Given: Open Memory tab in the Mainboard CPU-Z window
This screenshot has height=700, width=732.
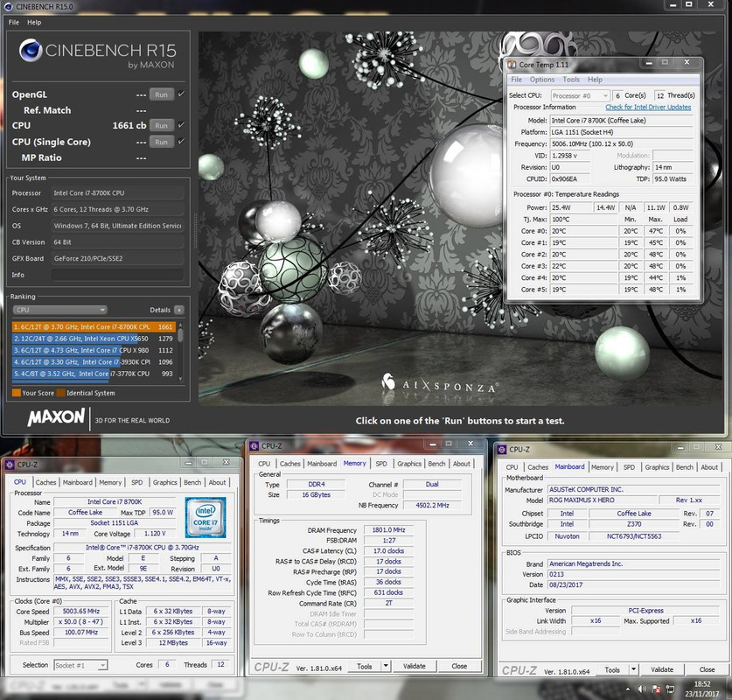Looking at the screenshot, I should [x=603, y=467].
